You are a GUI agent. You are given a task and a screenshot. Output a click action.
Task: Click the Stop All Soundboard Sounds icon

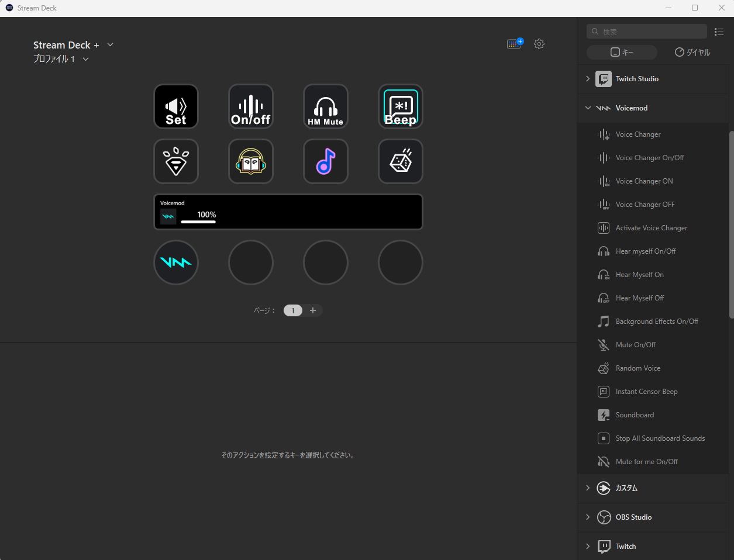tap(604, 438)
